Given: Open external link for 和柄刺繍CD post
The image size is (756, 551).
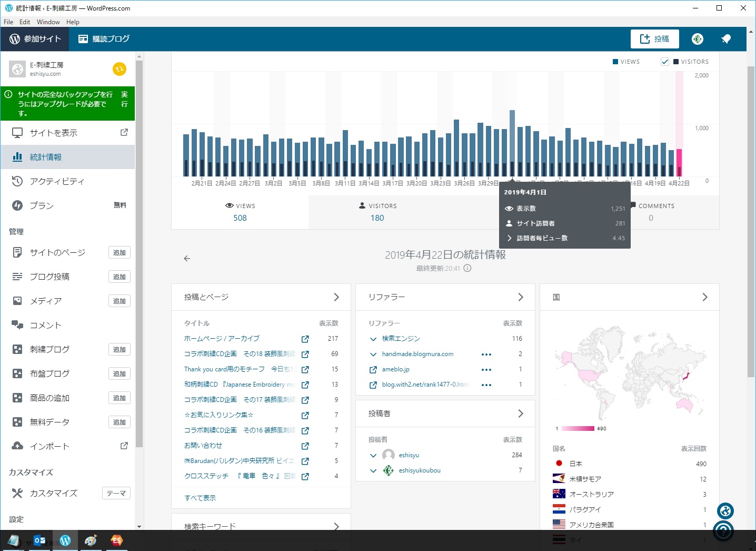Looking at the screenshot, I should click(x=305, y=385).
